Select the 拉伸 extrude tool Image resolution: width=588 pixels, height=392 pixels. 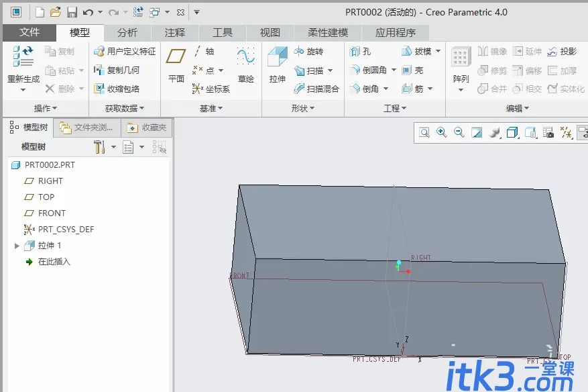click(277, 64)
